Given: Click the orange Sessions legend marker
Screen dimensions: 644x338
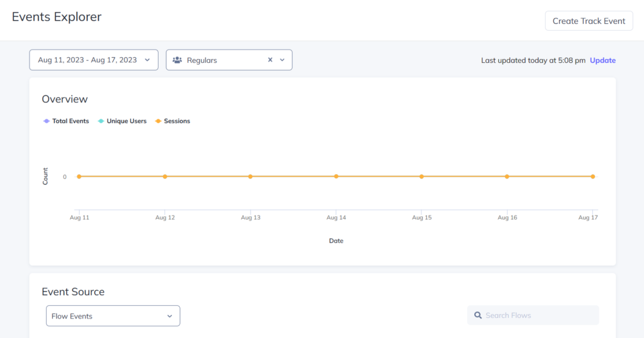Looking at the screenshot, I should tap(158, 121).
